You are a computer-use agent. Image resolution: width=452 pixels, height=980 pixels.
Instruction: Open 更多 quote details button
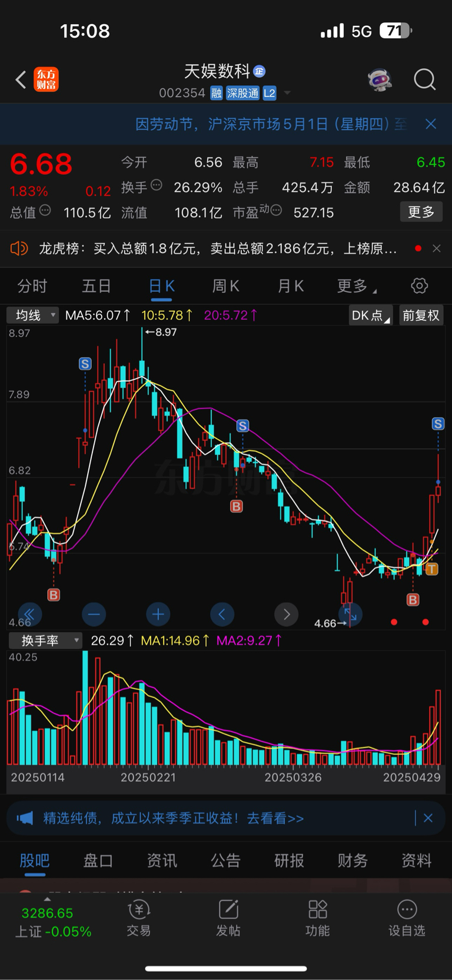tap(421, 212)
